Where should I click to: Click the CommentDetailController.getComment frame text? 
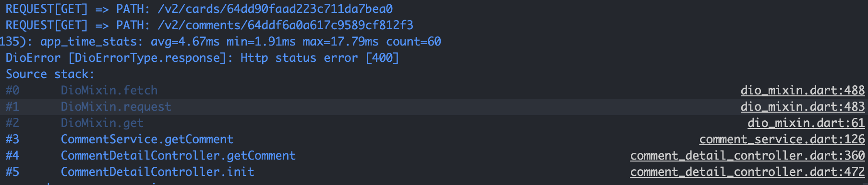click(x=178, y=155)
